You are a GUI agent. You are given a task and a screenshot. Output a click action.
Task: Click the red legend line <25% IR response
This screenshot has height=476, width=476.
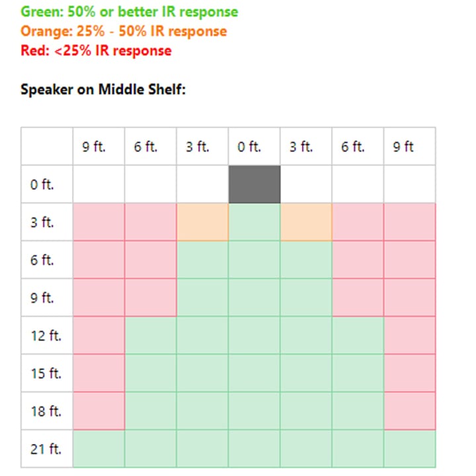pos(96,50)
